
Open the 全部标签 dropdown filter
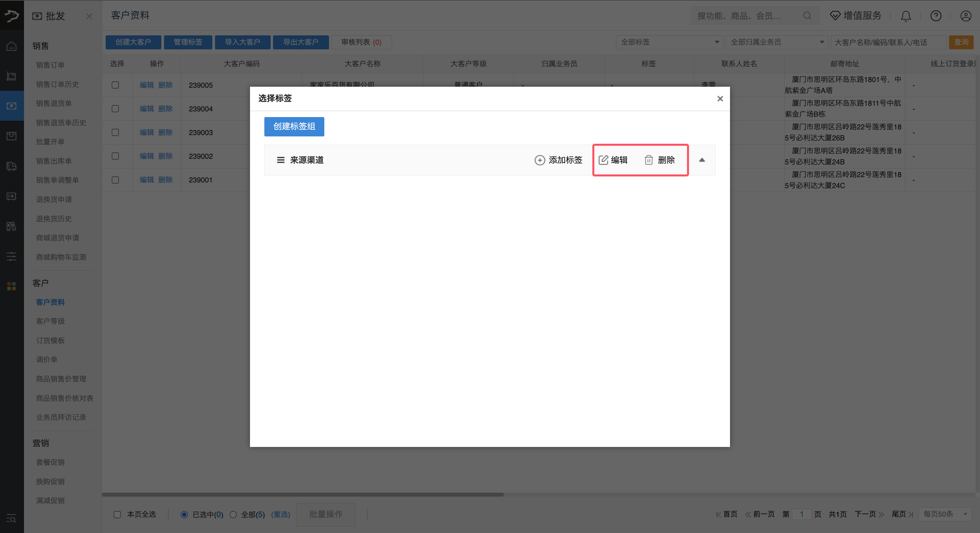669,42
